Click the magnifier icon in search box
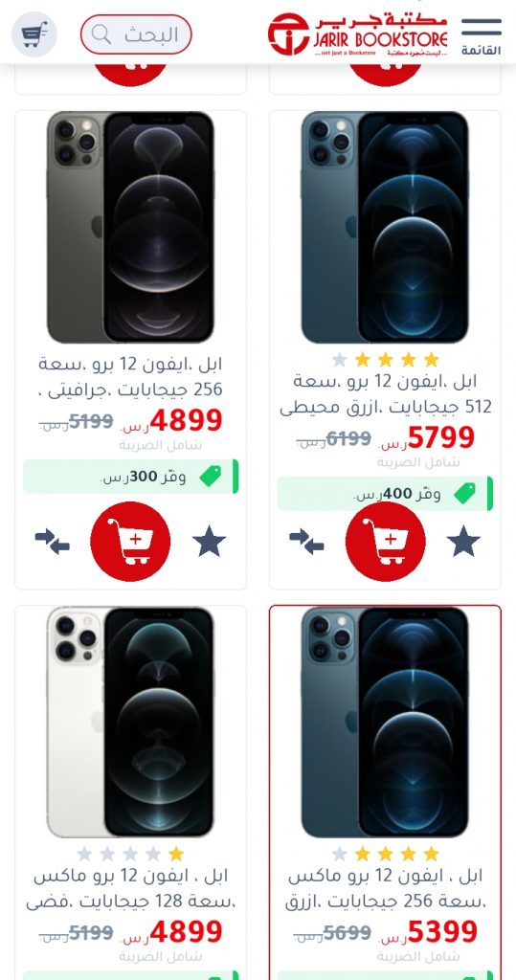Screen dimensions: 516x980 click(x=101, y=34)
